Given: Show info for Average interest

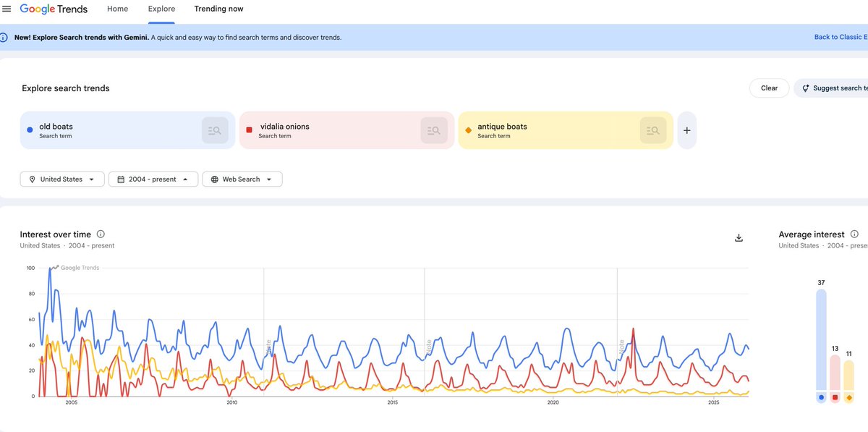Looking at the screenshot, I should point(854,234).
